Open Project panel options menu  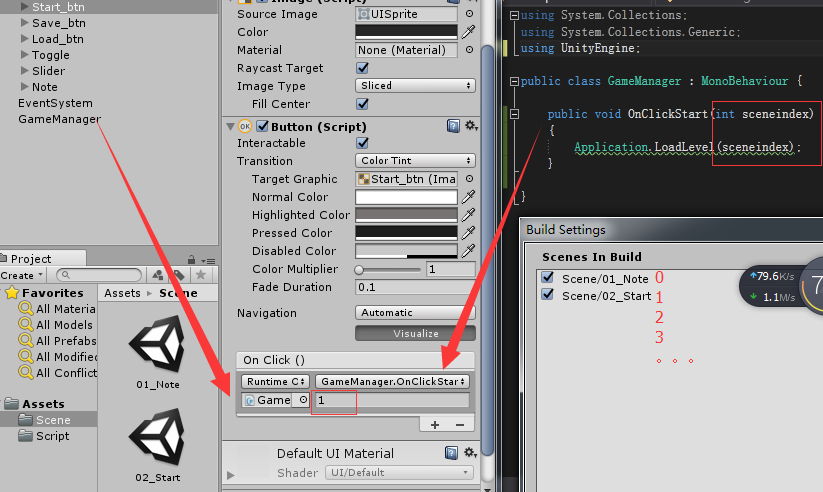[x=209, y=260]
